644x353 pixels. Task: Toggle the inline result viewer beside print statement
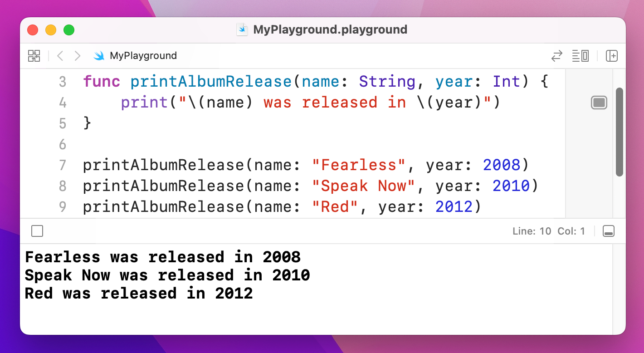tap(599, 103)
